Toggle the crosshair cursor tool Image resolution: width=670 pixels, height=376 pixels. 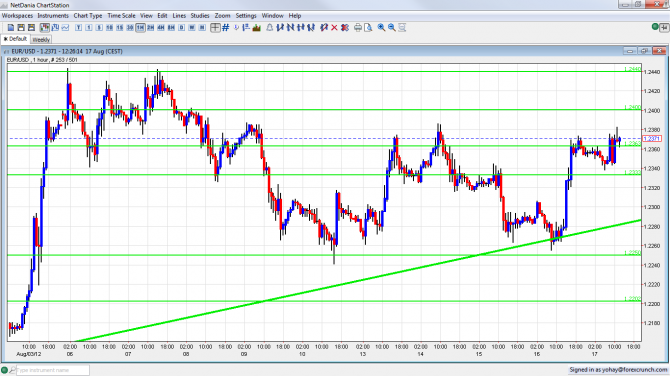pos(215,27)
